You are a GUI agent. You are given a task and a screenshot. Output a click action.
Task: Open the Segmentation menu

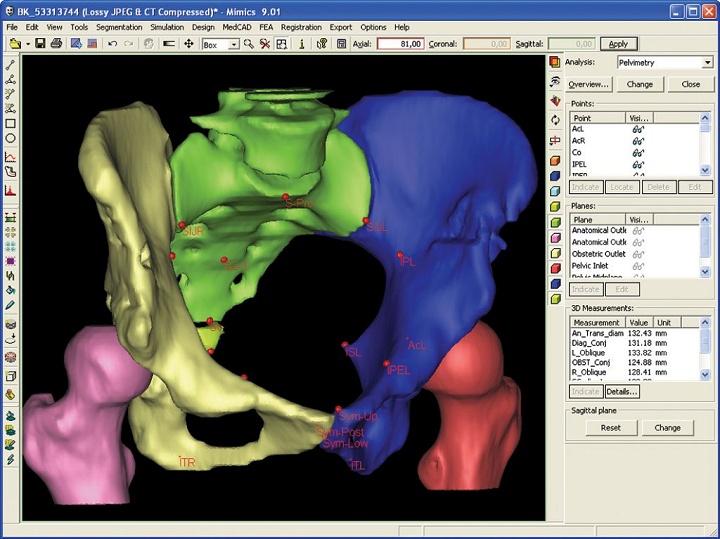[117, 27]
